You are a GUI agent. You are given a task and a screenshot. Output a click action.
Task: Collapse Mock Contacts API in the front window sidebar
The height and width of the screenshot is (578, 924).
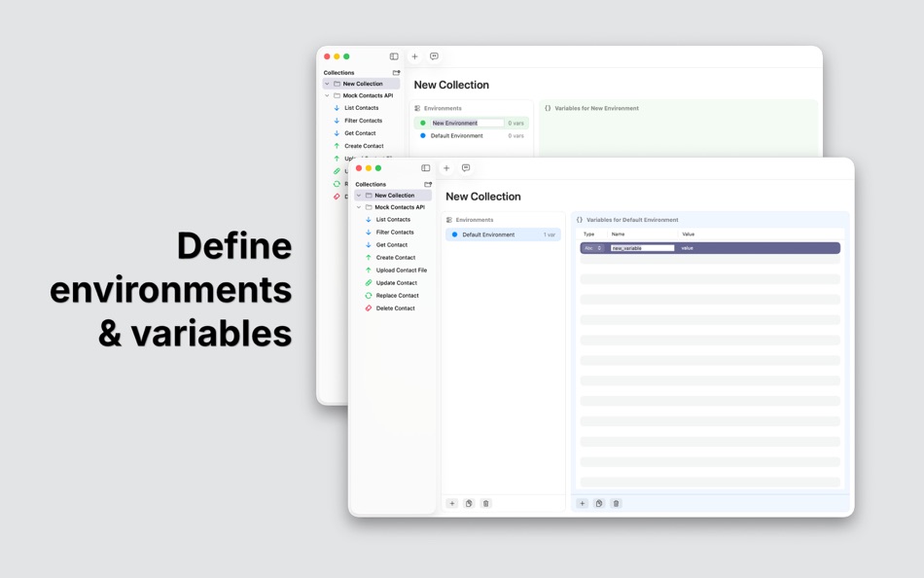coord(358,207)
